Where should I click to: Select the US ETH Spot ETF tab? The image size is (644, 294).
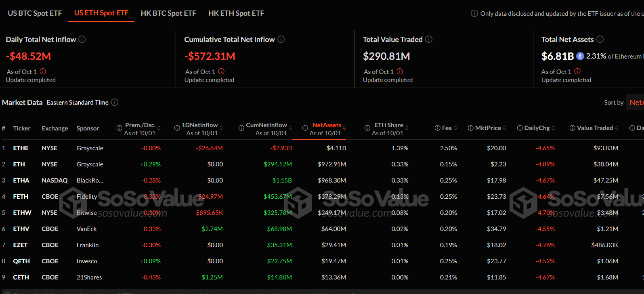pos(101,13)
